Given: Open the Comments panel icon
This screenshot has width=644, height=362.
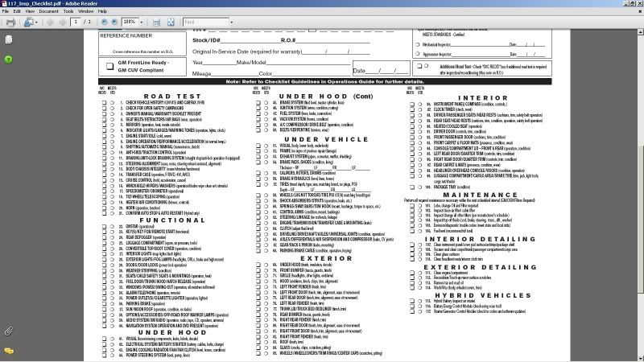Looking at the screenshot, I should coord(9,351).
